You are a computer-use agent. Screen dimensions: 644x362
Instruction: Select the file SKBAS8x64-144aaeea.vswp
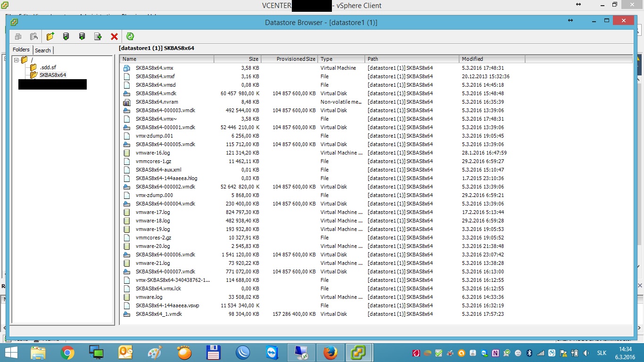167,305
